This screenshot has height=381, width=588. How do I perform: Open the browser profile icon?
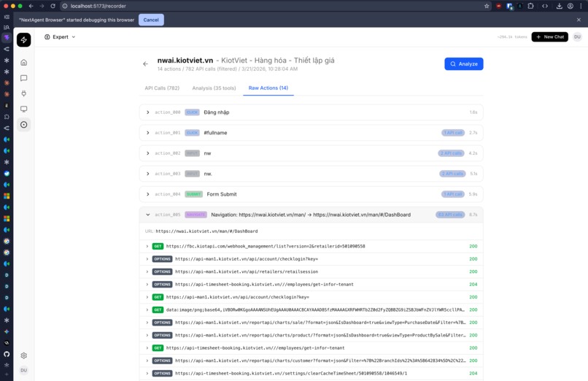click(570, 6)
